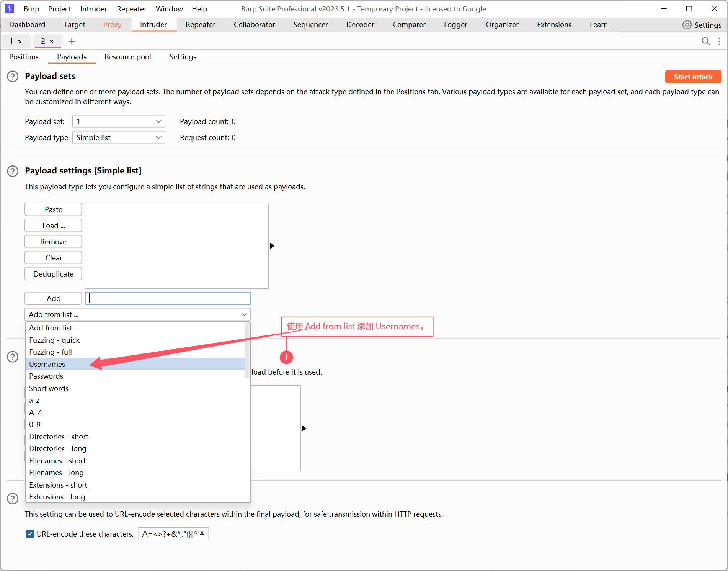
Task: Click the Deduplicate button
Action: [x=53, y=274]
